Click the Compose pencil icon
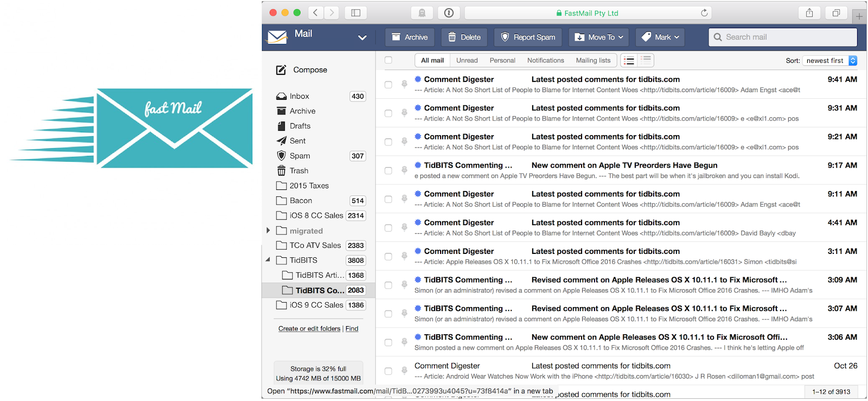868x401 pixels. (281, 70)
